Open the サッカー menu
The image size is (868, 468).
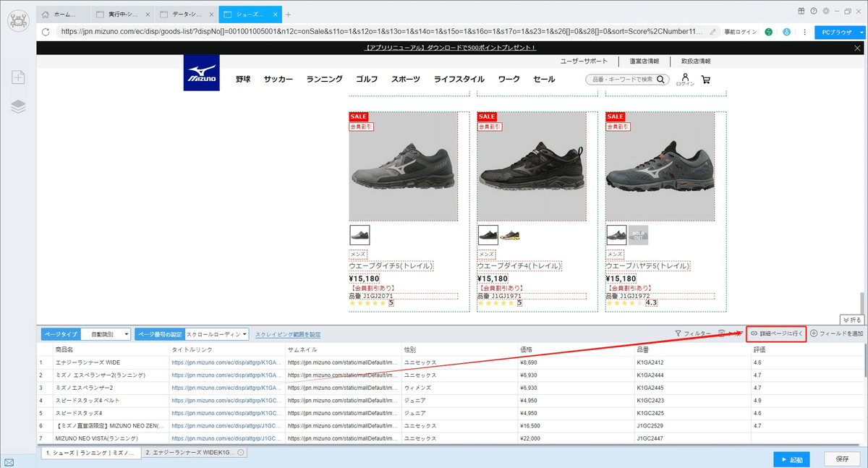pos(278,79)
